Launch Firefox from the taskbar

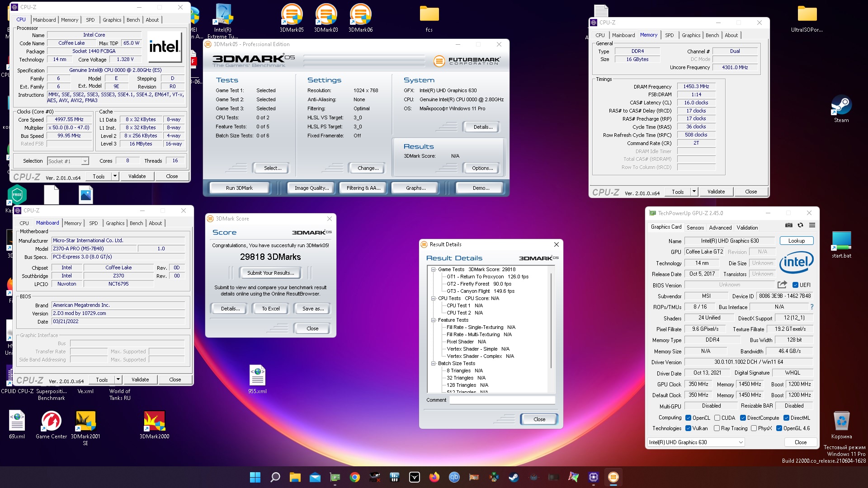click(434, 477)
